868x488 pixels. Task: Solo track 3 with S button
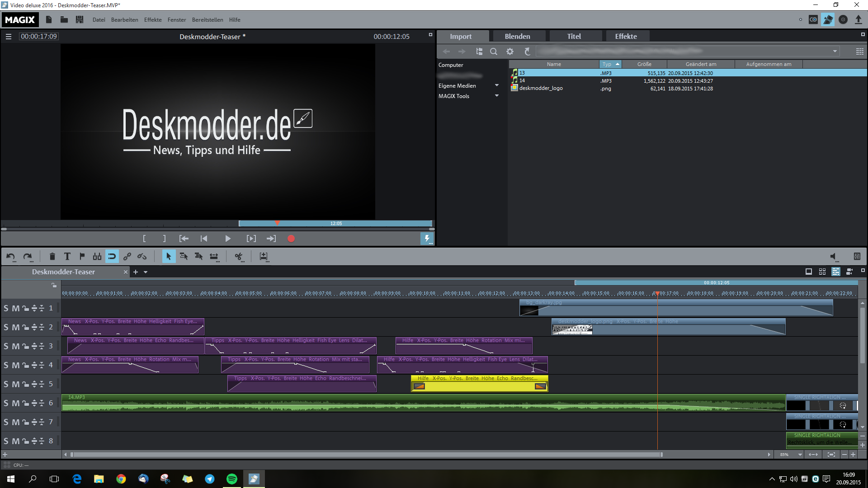click(6, 346)
